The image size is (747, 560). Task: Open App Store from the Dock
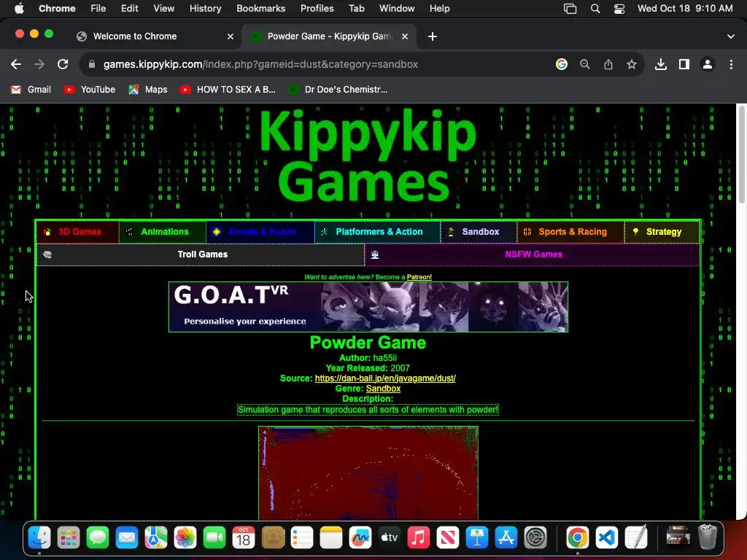506,538
